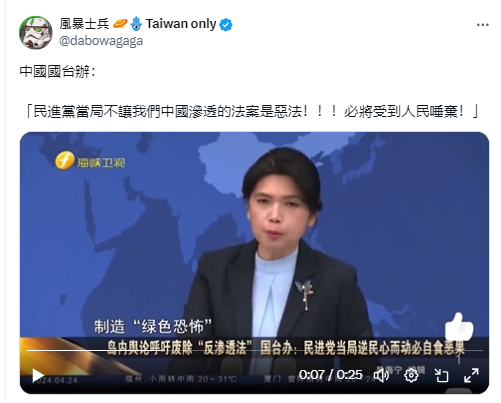
Task: Click the 海峡卫视 channel logo
Action: (x=90, y=161)
